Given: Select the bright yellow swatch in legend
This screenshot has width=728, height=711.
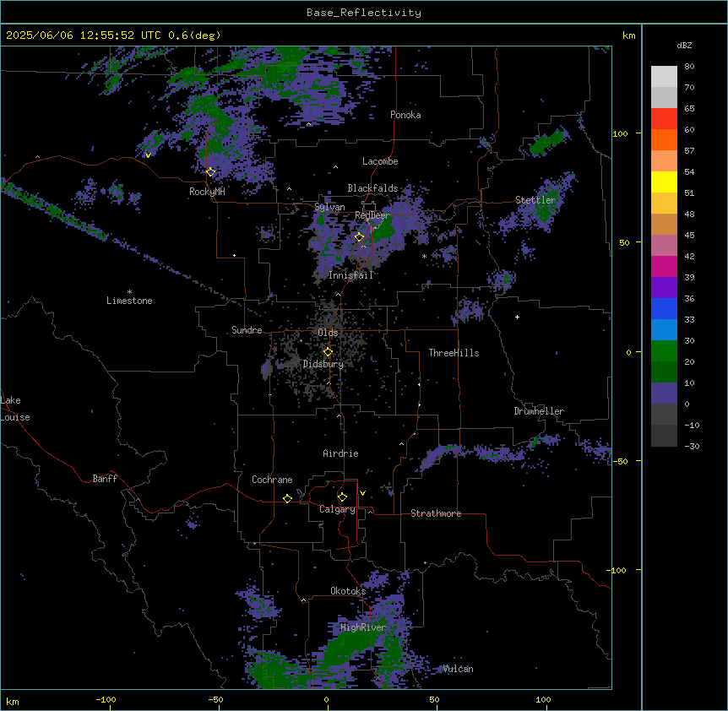Looking at the screenshot, I should click(x=664, y=182).
